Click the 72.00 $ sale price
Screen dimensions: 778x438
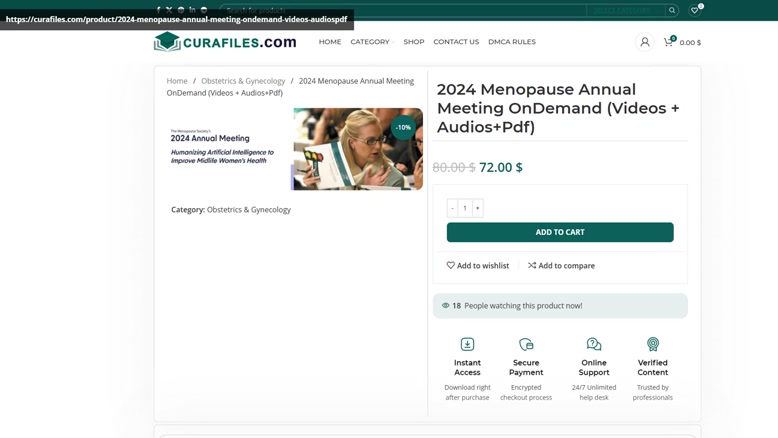[x=501, y=167]
